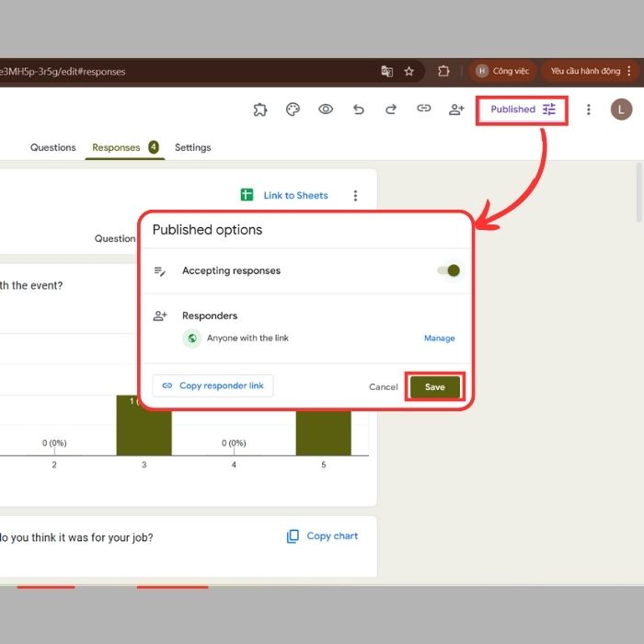Click the undo arrow icon
Screen dimensions: 644x644
coord(359,109)
